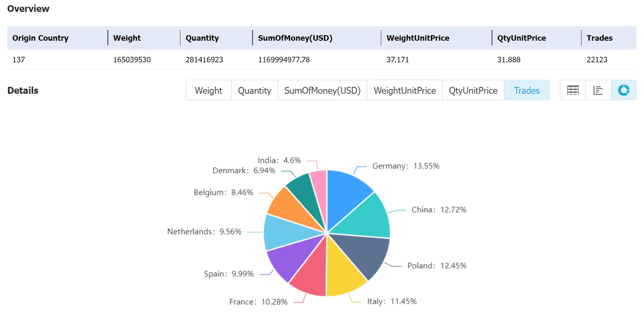Click the quantity value 281416923
This screenshot has width=644, height=313.
204,60
